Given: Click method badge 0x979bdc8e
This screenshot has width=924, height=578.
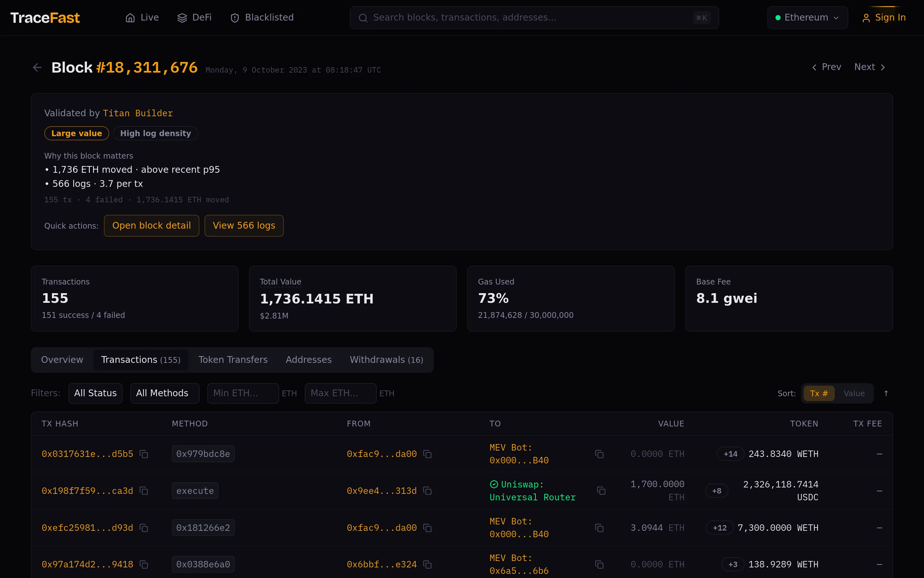Looking at the screenshot, I should 203,454.
